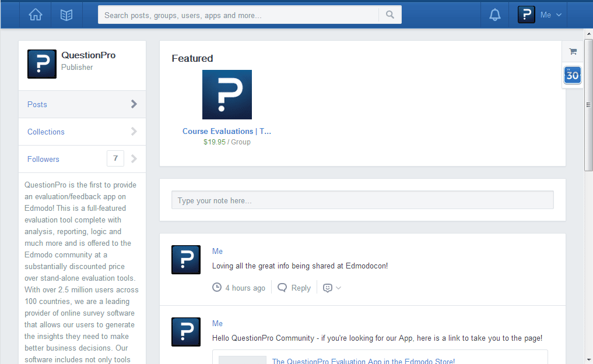The width and height of the screenshot is (593, 364).
Task: Click the scrollbar down arrow
Action: click(588, 361)
